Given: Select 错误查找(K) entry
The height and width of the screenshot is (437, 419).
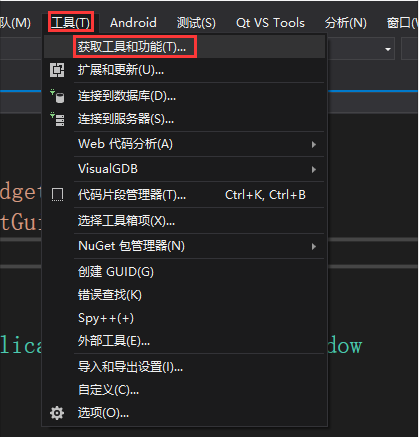Looking at the screenshot, I should pos(184,295).
